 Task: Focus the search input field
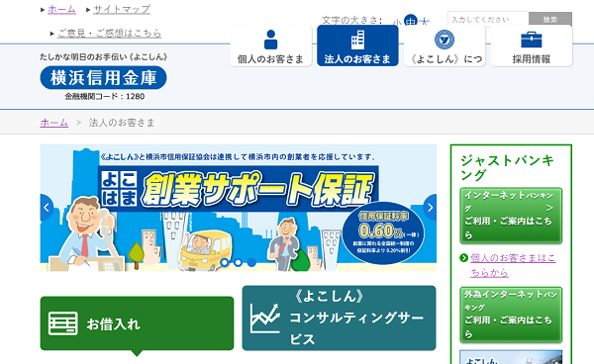click(x=488, y=20)
